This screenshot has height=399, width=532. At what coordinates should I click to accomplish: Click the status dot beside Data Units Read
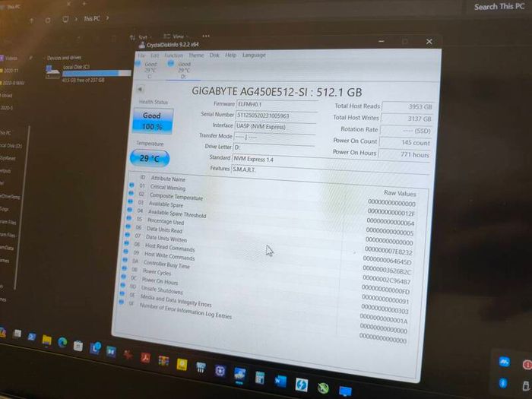[x=128, y=226]
